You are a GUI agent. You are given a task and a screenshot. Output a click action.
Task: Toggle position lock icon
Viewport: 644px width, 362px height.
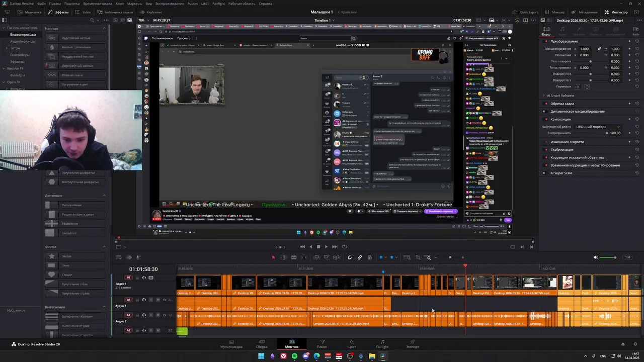(x=369, y=257)
